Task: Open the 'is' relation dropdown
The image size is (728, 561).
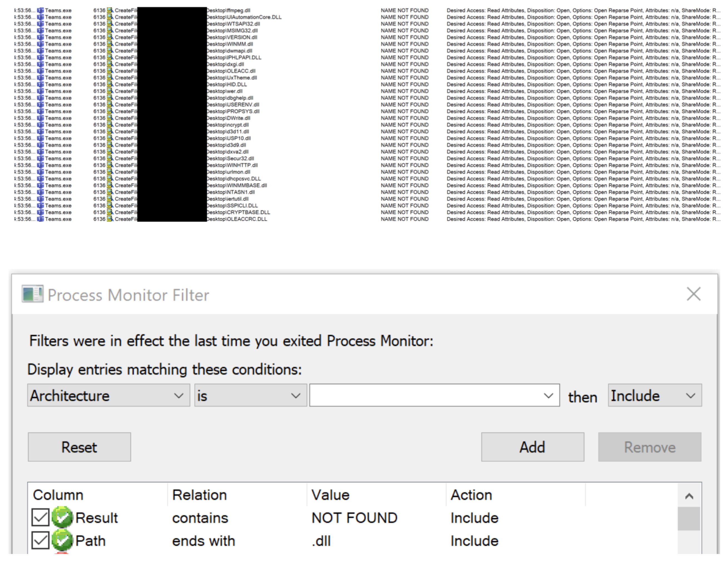Action: (x=250, y=395)
